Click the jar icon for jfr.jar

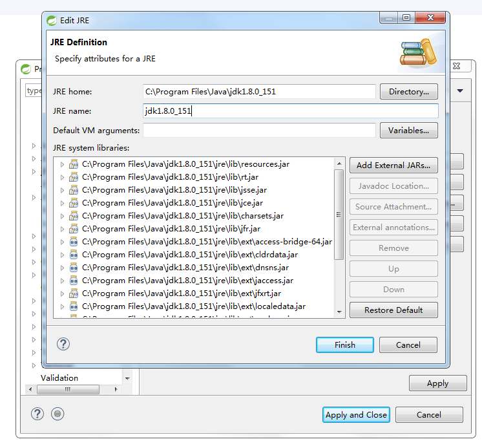click(x=74, y=229)
